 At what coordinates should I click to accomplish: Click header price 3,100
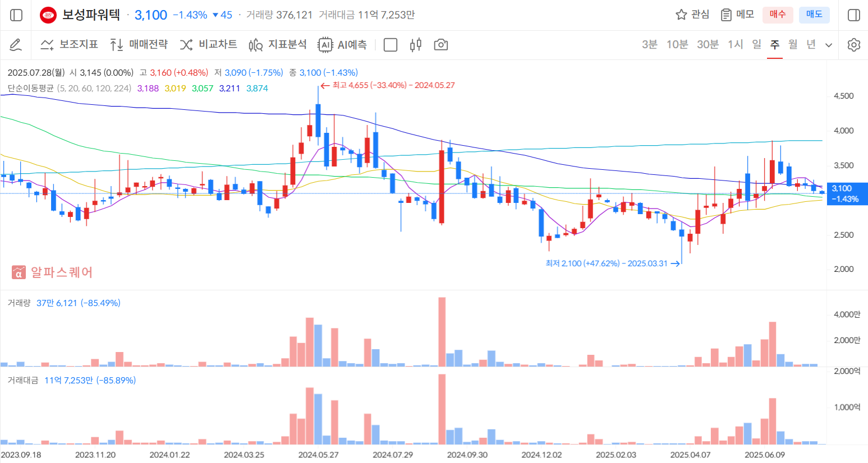pyautogui.click(x=151, y=15)
